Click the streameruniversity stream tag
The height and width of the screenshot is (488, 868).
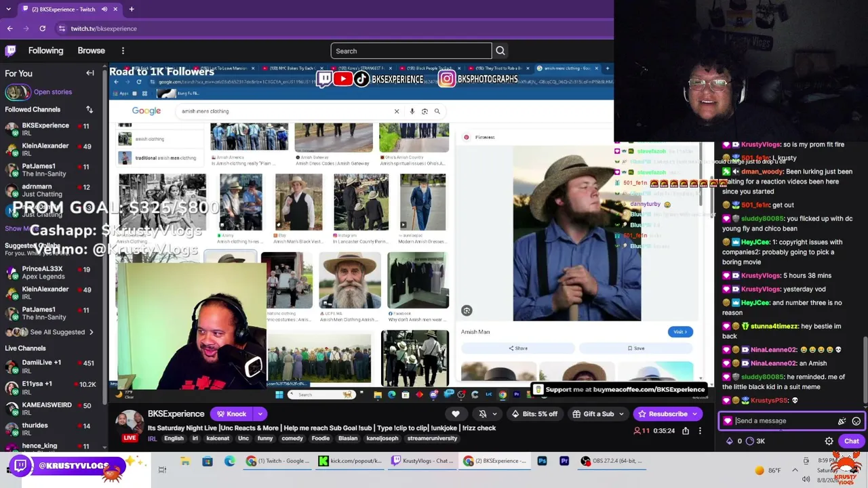(432, 439)
